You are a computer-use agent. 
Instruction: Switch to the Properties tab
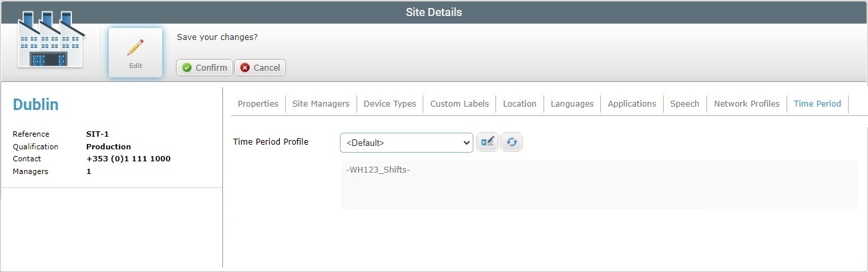pyautogui.click(x=258, y=104)
